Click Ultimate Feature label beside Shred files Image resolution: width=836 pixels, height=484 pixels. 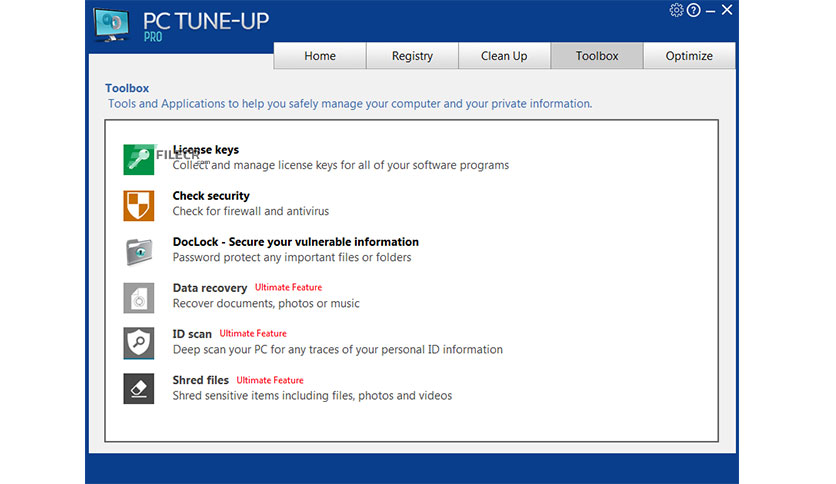tap(270, 380)
